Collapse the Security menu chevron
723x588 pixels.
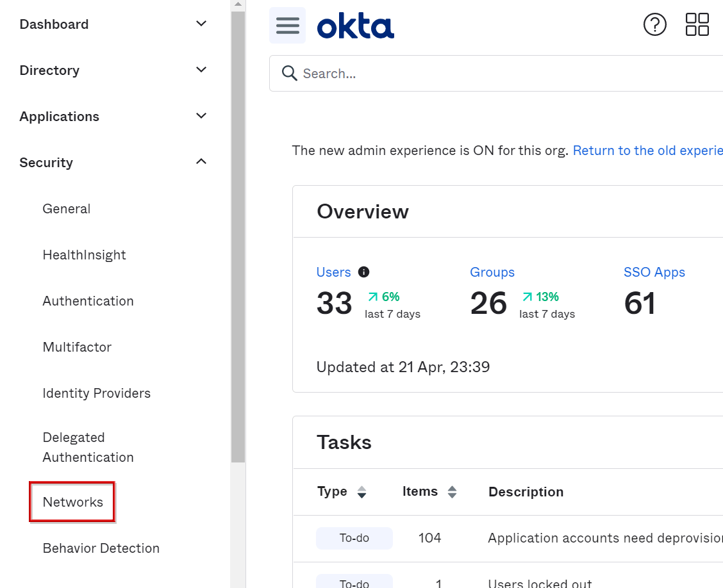[x=201, y=162]
